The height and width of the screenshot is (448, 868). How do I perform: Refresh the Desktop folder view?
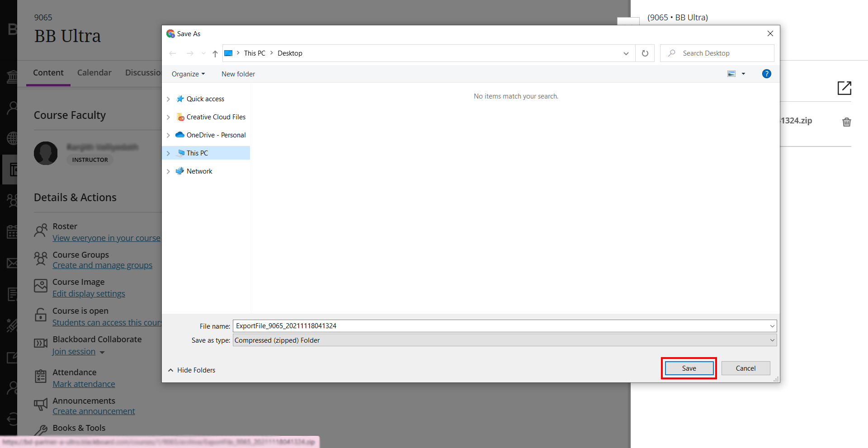point(645,53)
